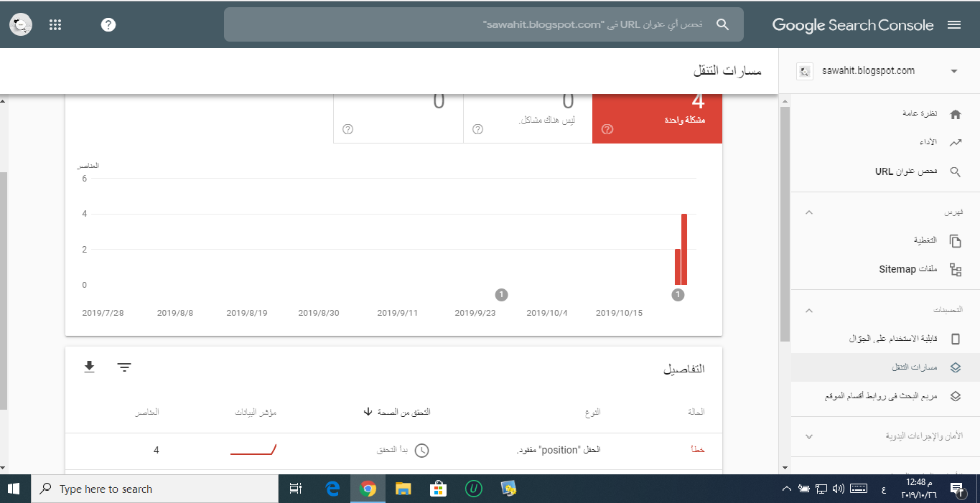Click the main page vertical scrollbar
Image resolution: width=980 pixels, height=503 pixels.
[x=4, y=291]
